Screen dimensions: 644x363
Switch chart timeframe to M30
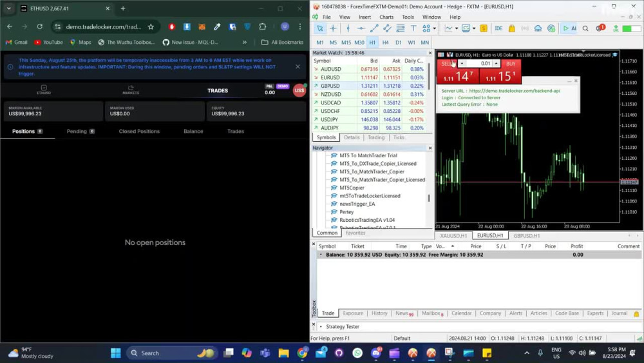[x=359, y=43]
